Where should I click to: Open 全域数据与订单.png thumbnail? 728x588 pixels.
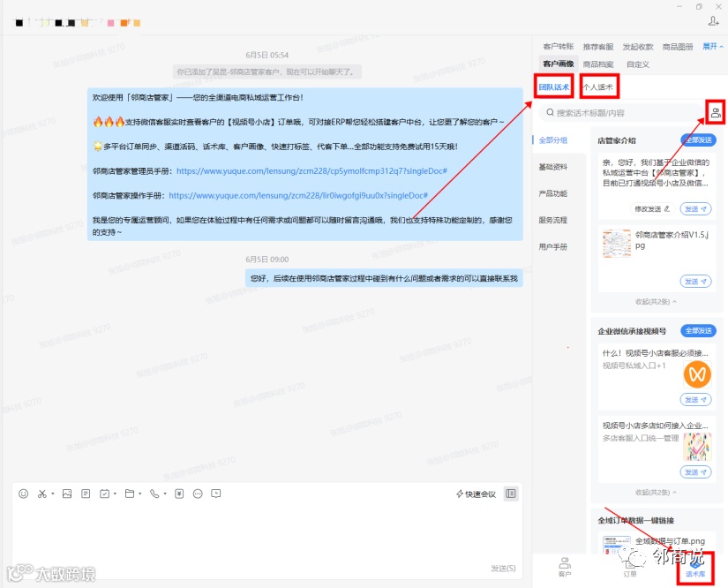[x=617, y=545]
